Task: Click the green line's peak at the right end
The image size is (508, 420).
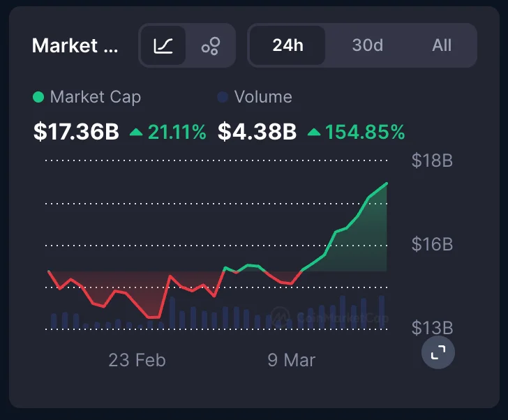Action: pos(386,184)
